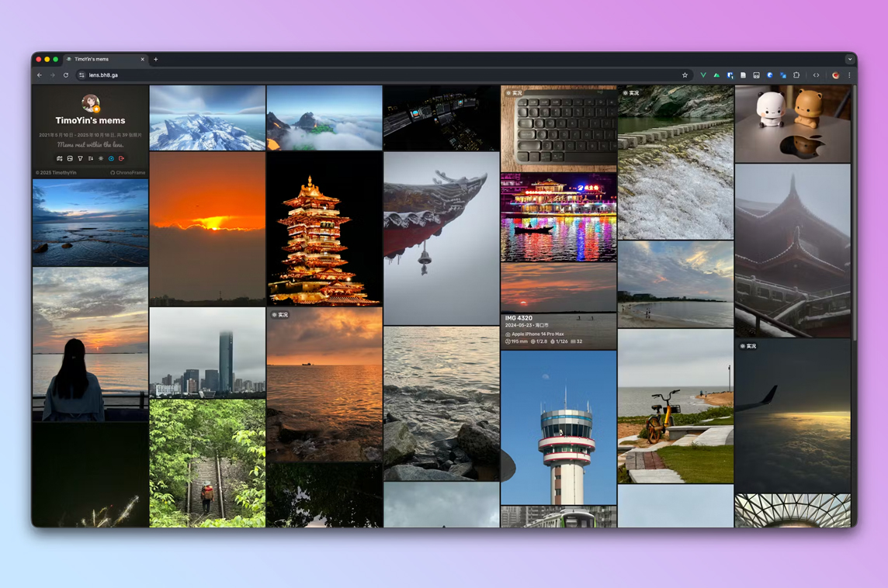The image size is (888, 588).
Task: Open a new browser tab
Action: (156, 59)
